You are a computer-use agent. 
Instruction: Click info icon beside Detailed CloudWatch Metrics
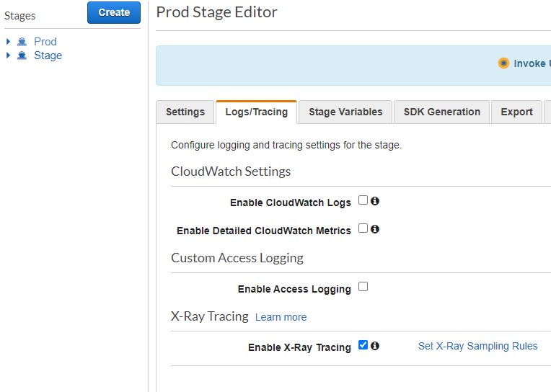point(375,229)
